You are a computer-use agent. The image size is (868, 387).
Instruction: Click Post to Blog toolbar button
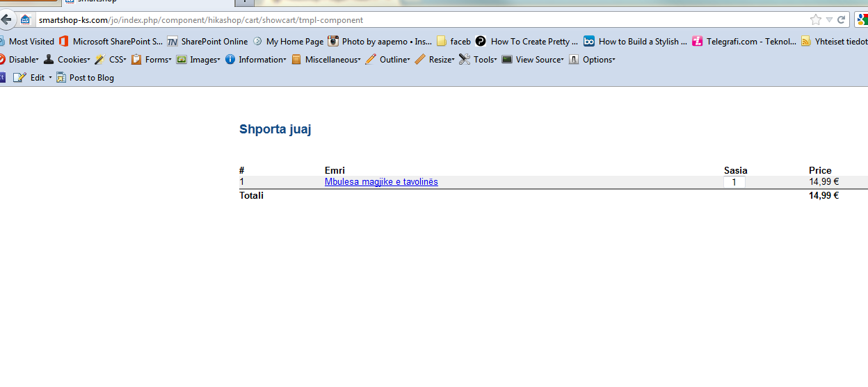[x=85, y=78]
